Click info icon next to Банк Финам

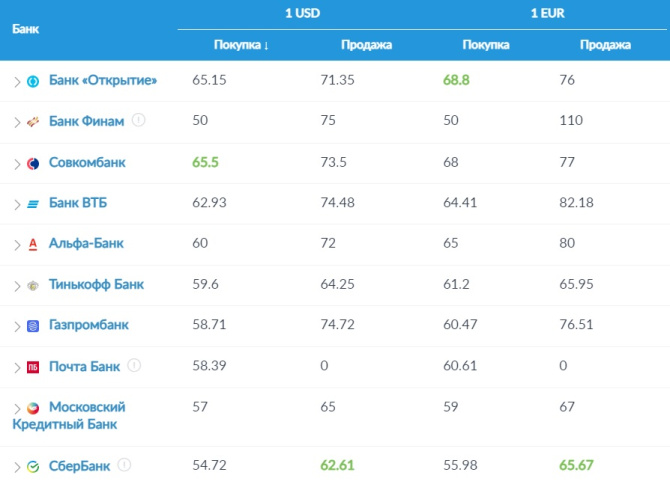tap(138, 120)
